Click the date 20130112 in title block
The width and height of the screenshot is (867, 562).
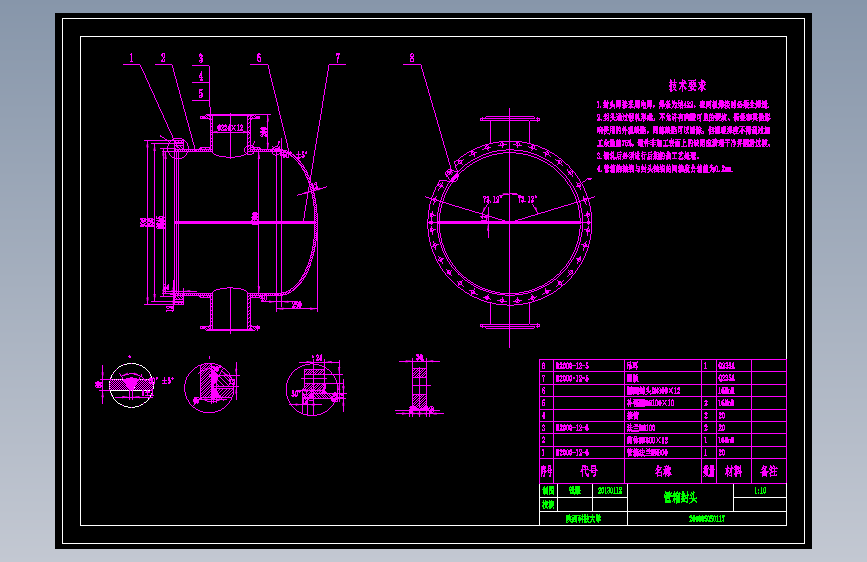610,491
